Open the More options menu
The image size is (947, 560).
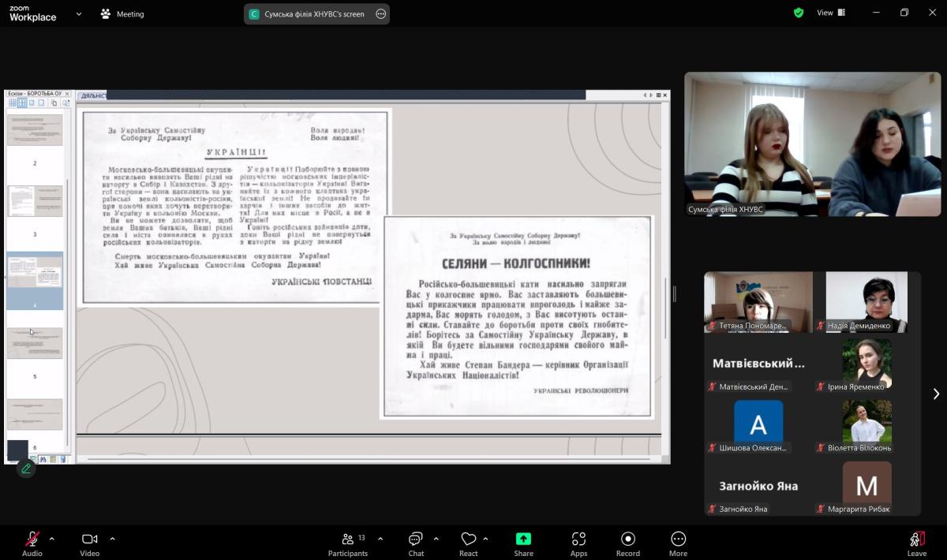(678, 541)
